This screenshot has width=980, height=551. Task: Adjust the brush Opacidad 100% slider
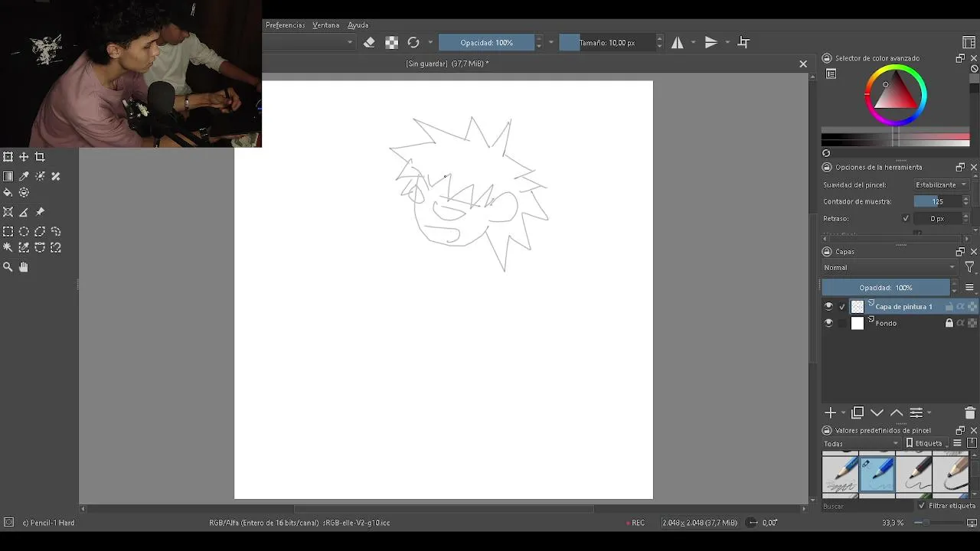(x=486, y=43)
